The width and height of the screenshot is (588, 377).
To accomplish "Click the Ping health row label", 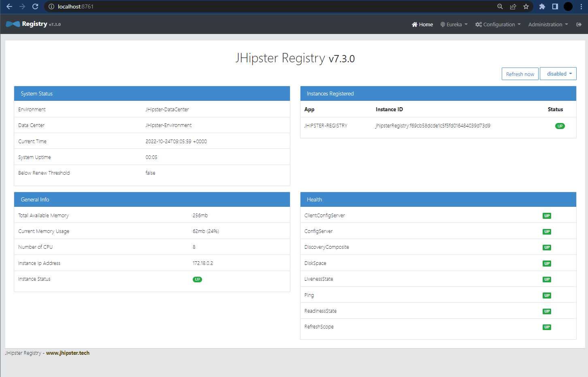I will [309, 295].
